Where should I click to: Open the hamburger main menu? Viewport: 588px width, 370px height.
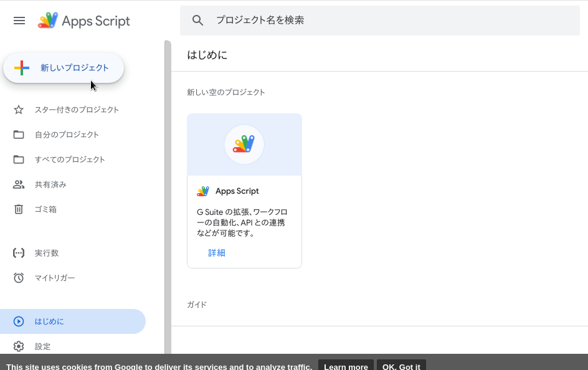[19, 21]
